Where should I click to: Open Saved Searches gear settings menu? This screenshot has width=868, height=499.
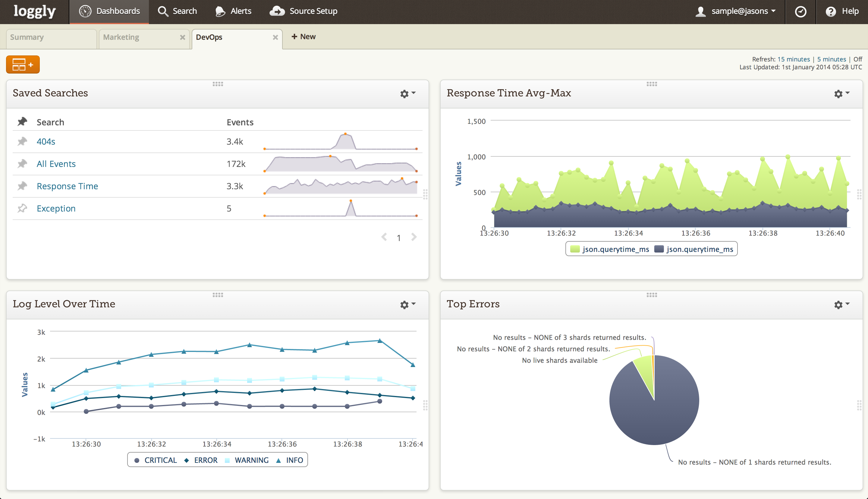[x=407, y=93]
